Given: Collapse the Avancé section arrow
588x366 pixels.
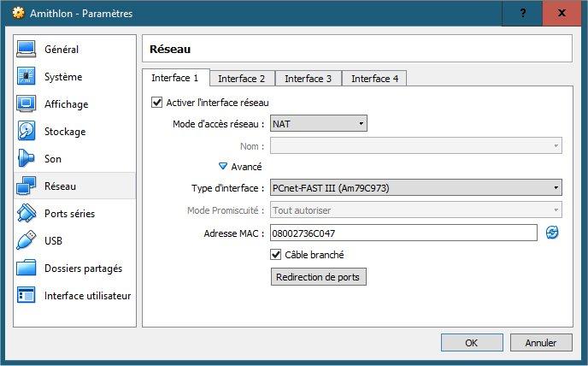Looking at the screenshot, I should tap(223, 166).
